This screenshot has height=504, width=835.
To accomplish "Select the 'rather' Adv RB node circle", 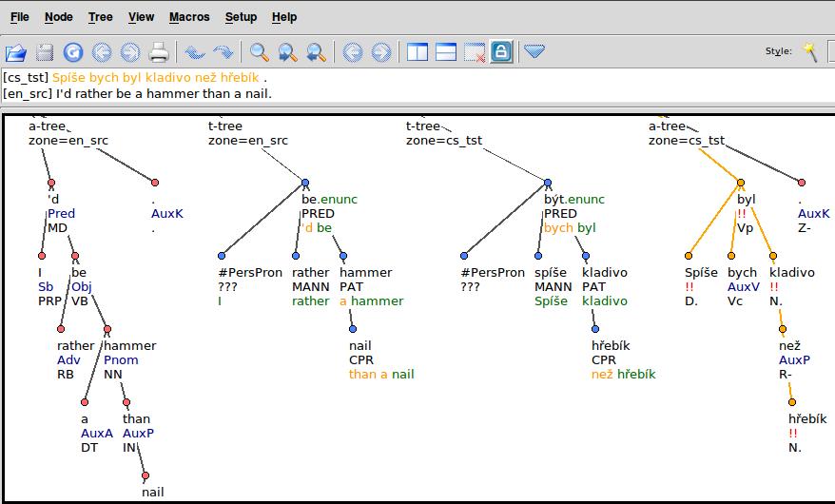I will coord(61,329).
